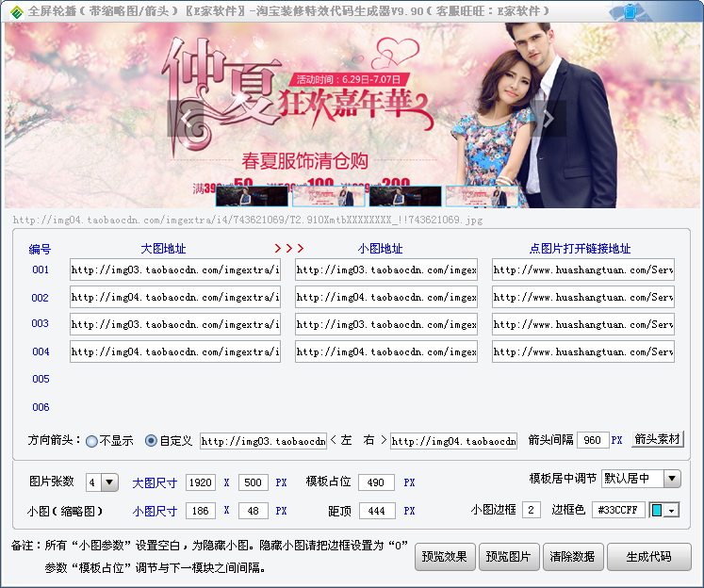Click the left arrow image URL field
The width and height of the screenshot is (704, 588).
pos(263,441)
